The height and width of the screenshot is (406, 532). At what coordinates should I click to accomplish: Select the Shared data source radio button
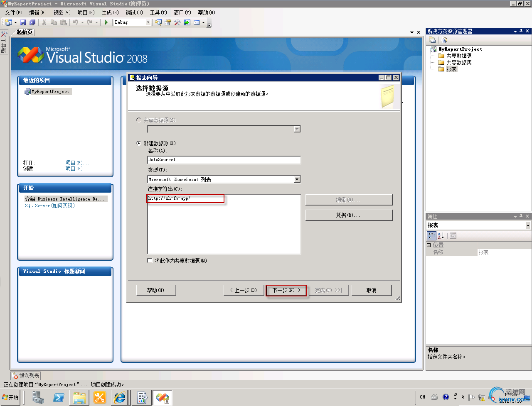coord(139,120)
